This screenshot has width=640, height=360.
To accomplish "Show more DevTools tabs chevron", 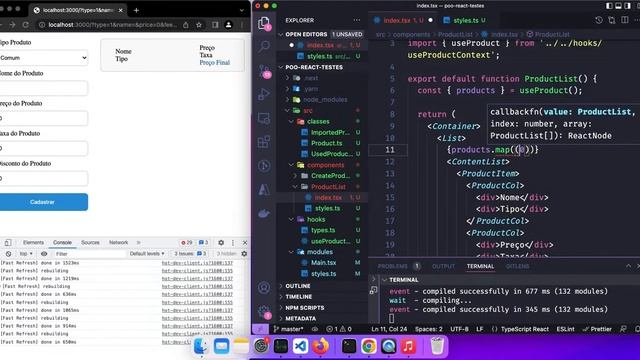I will [138, 242].
